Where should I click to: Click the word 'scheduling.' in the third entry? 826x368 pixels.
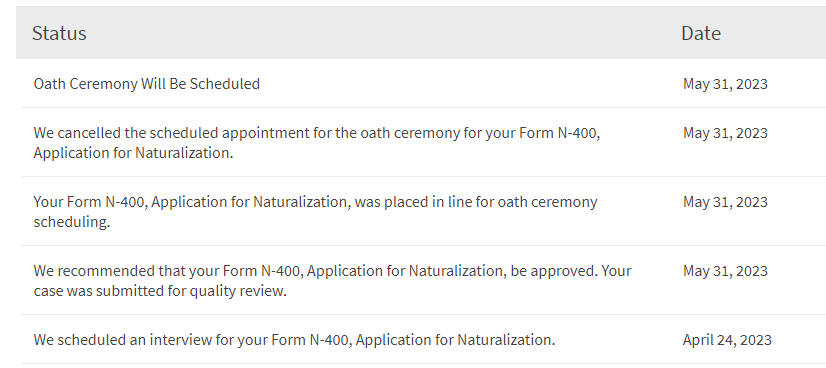pos(72,222)
